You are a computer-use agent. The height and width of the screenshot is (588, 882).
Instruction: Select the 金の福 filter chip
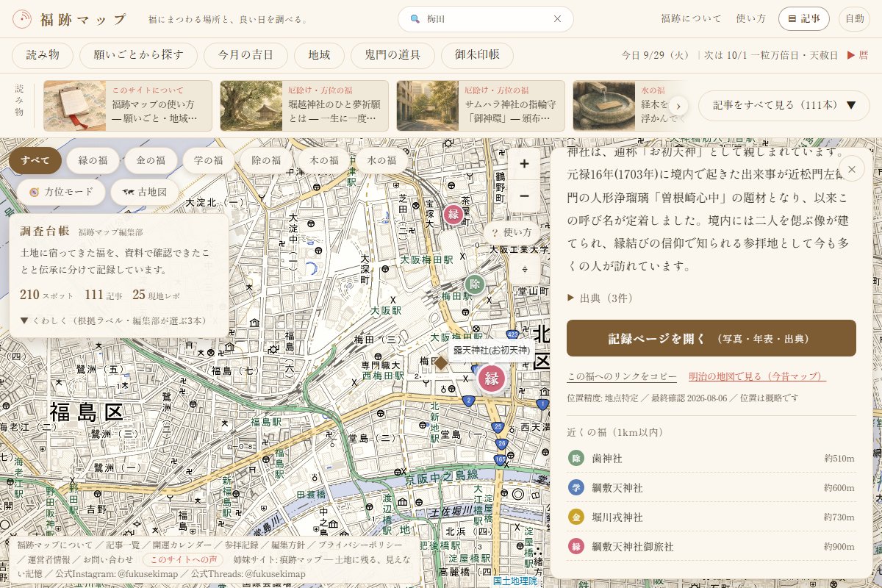pyautogui.click(x=151, y=160)
